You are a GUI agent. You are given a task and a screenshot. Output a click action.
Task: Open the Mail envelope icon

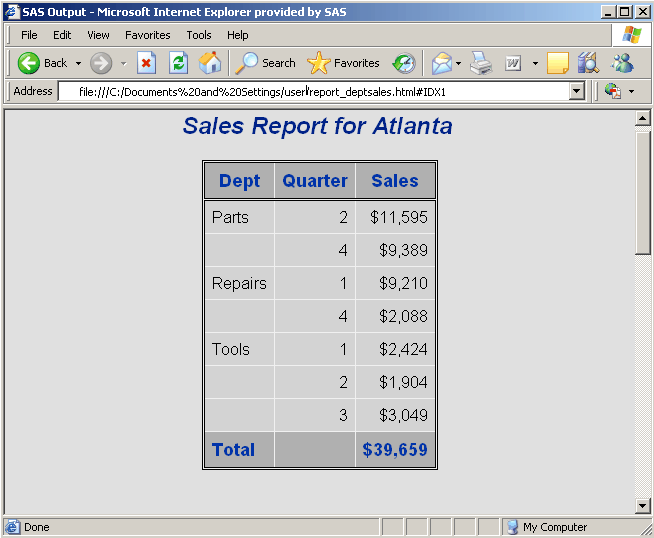[x=441, y=63]
